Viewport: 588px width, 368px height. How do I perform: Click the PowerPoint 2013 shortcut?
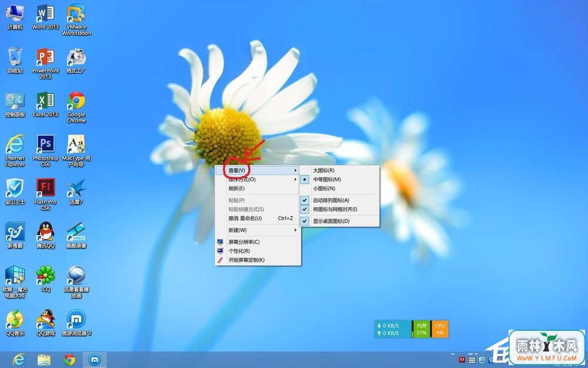(45, 64)
